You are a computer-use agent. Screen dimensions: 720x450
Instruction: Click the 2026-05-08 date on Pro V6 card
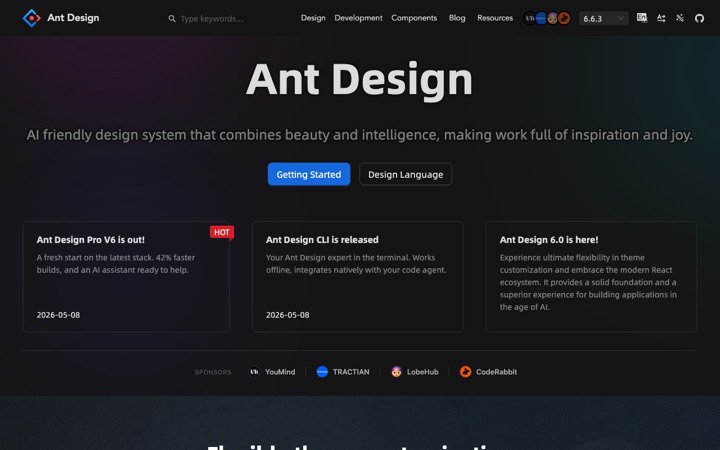58,315
